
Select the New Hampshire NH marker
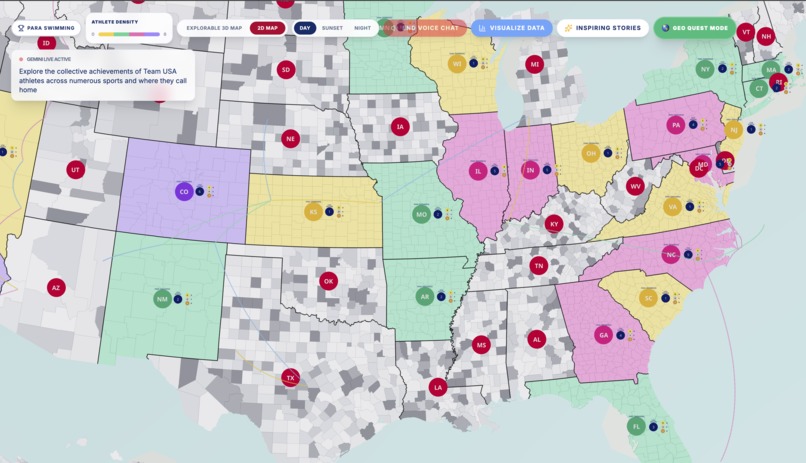pyautogui.click(x=766, y=36)
